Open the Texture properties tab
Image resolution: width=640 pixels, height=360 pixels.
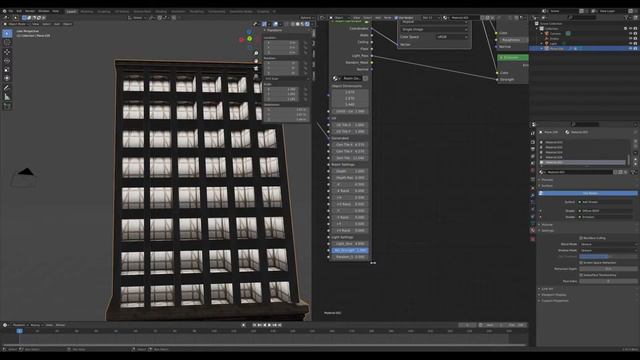point(533,239)
